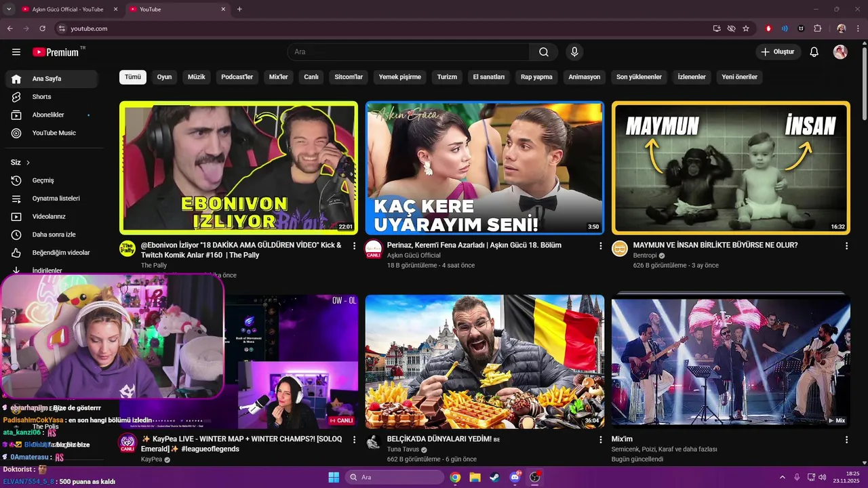868x488 pixels.
Task: Open Oynatma listeleri in sidebar
Action: point(52,199)
